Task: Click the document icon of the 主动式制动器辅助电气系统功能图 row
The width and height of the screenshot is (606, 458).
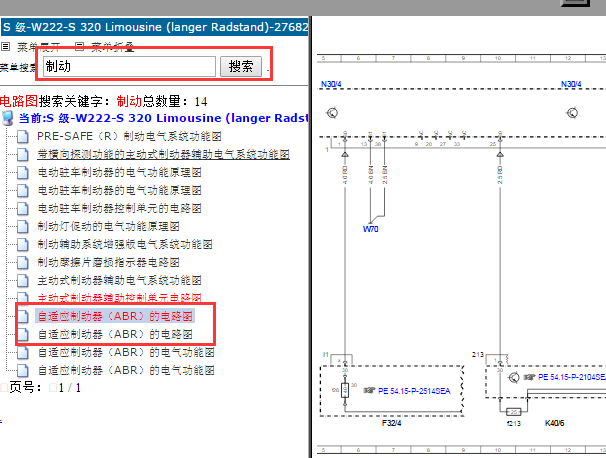Action: [23, 281]
